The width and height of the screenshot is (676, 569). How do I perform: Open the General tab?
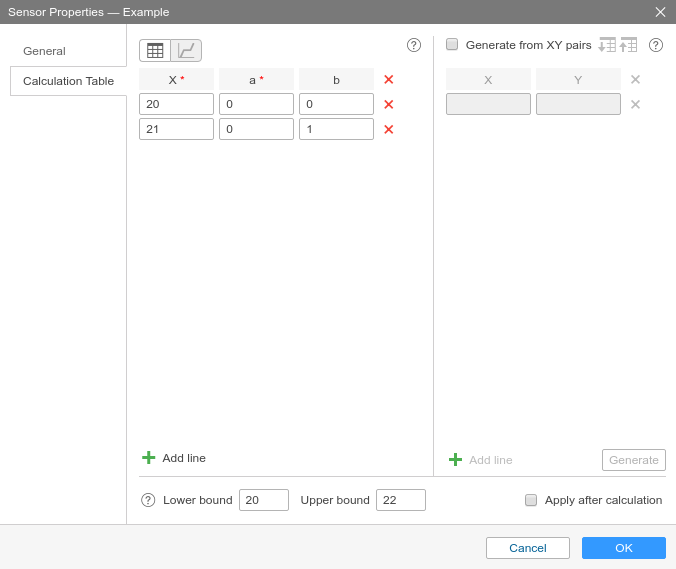(x=44, y=51)
